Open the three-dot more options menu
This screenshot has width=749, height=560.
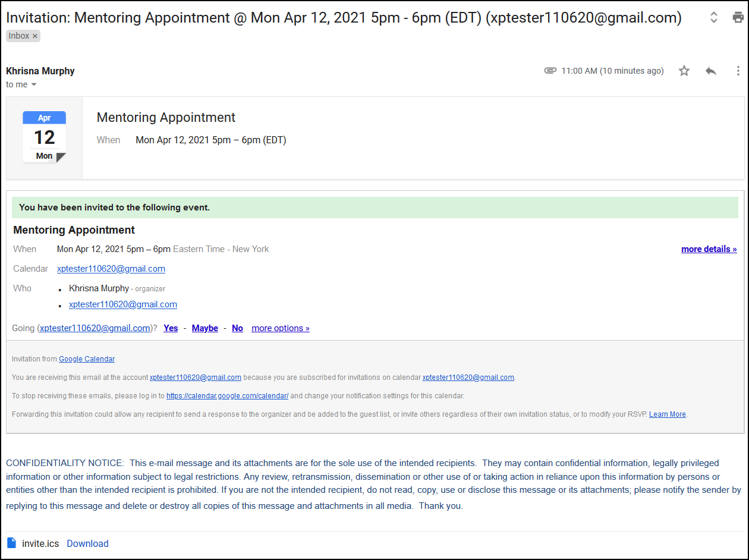(x=738, y=71)
